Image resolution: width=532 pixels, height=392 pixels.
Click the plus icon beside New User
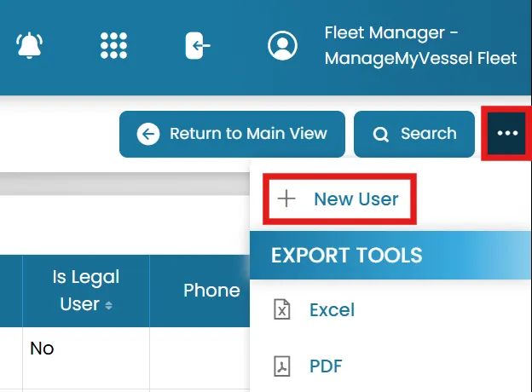point(286,199)
